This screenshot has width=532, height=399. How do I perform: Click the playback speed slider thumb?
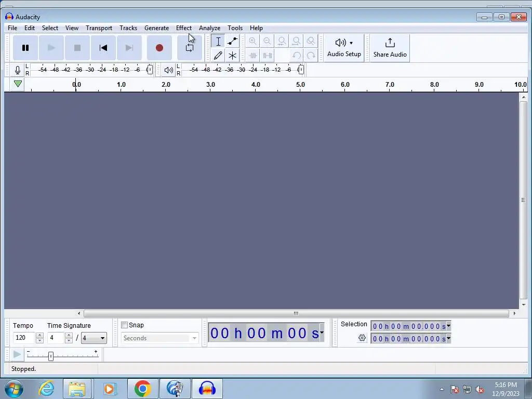tap(51, 356)
